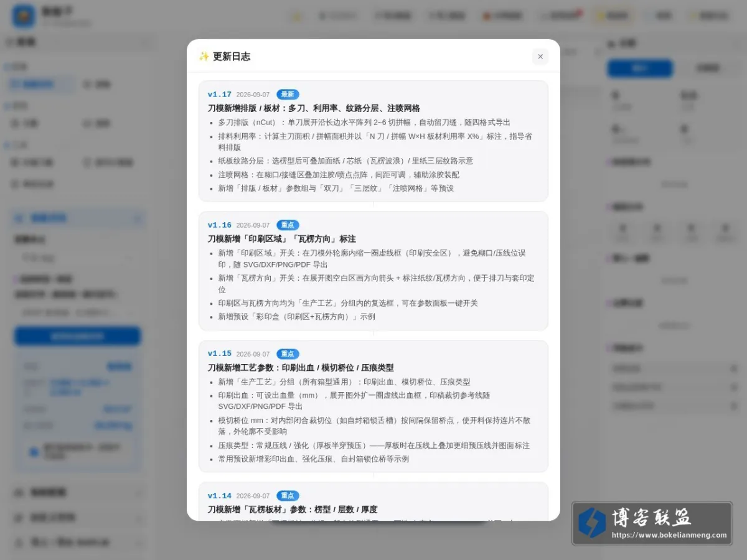Select the v1.17 version label

(220, 95)
